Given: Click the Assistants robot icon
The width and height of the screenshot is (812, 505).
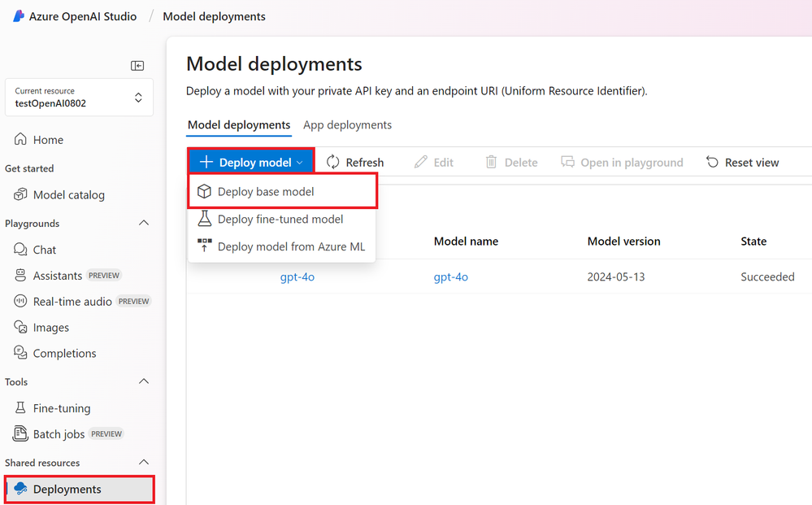Looking at the screenshot, I should coord(20,275).
